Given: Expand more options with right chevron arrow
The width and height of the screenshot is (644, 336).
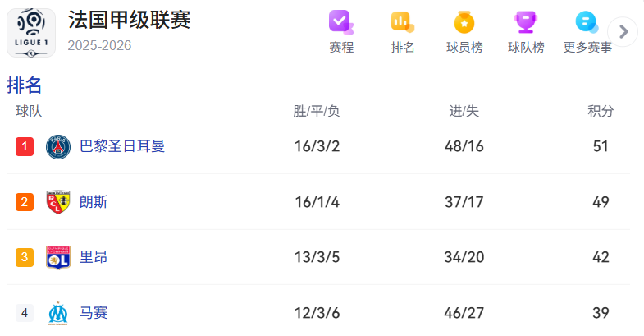Looking at the screenshot, I should tap(623, 32).
